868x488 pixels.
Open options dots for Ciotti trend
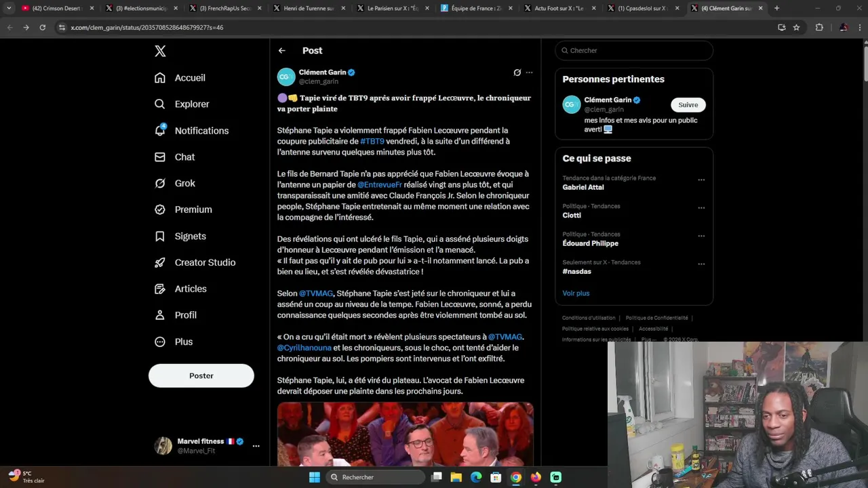(701, 208)
